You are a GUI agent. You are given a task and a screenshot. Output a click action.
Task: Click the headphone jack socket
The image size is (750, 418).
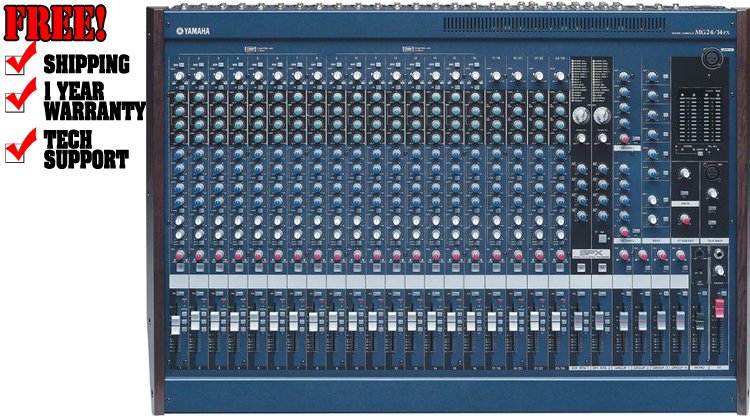719,254
